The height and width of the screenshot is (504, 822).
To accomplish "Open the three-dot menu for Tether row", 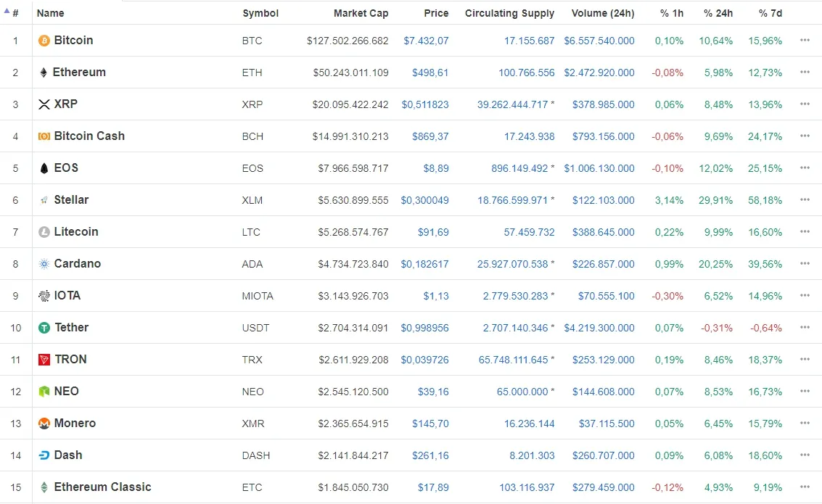I will tap(805, 328).
